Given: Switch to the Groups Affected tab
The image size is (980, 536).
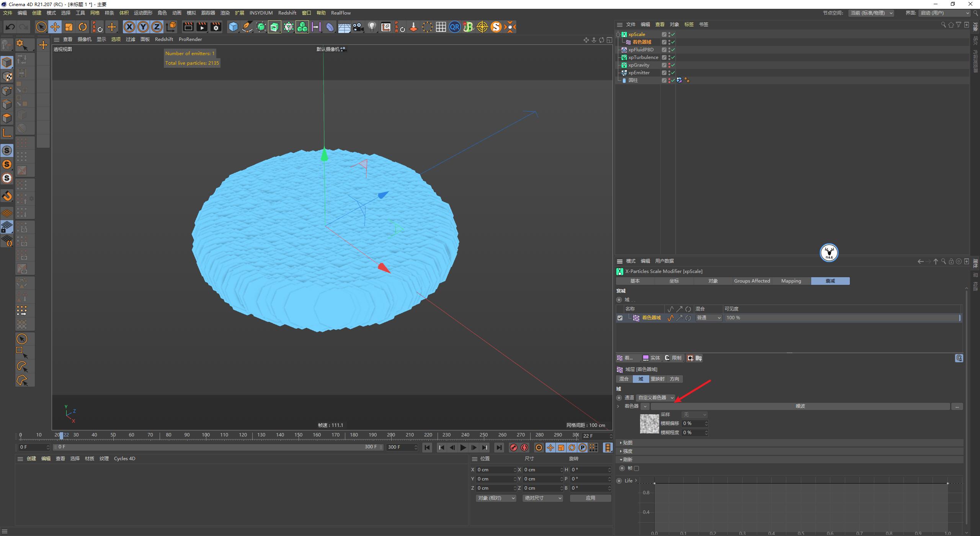Looking at the screenshot, I should tap(751, 281).
